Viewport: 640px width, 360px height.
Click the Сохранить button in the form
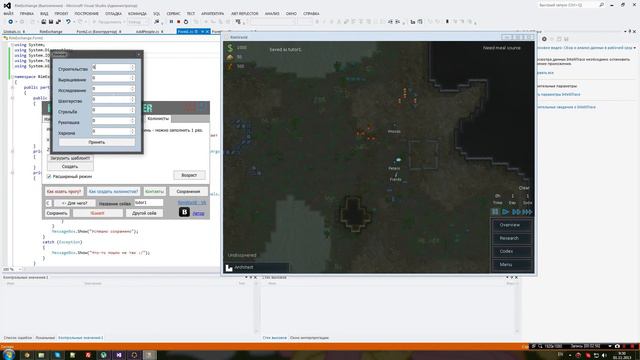[57, 213]
